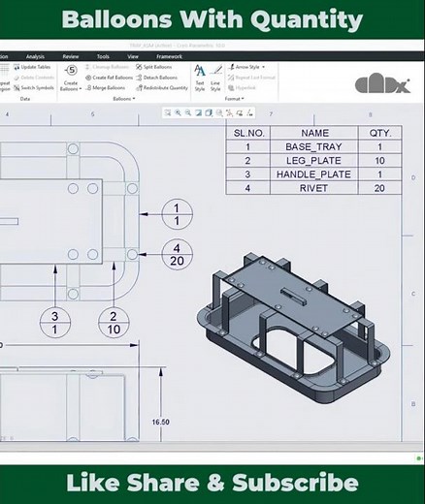Click Switch Symbols in Data group
This screenshot has width=425, height=504.
click(x=34, y=88)
